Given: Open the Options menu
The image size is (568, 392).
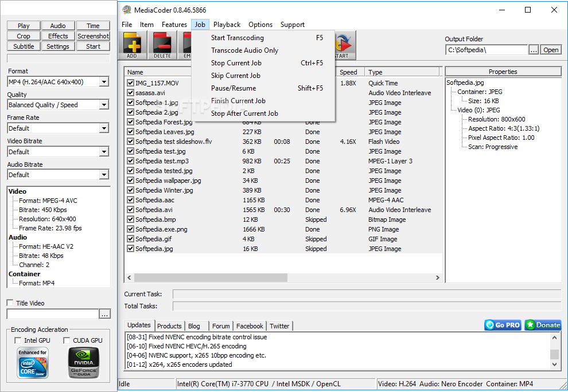Looking at the screenshot, I should 260,25.
